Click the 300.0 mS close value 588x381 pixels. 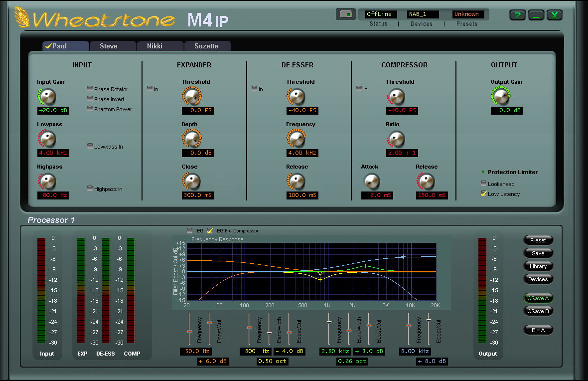(198, 195)
